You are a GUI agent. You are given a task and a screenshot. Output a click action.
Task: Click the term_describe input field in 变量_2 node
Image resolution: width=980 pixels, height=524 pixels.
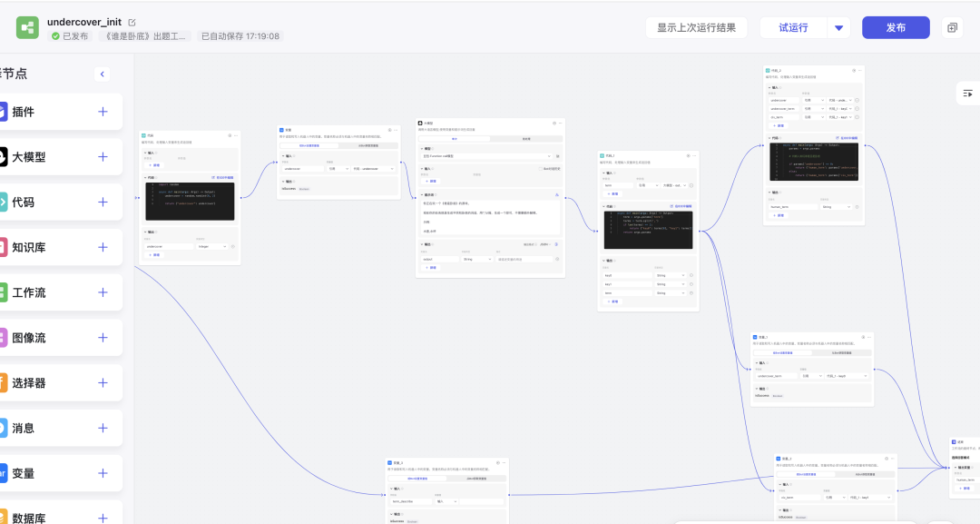tap(410, 501)
